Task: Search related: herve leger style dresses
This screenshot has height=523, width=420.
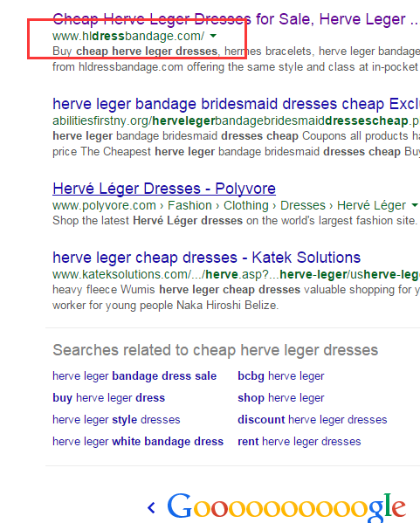Action: point(116,420)
